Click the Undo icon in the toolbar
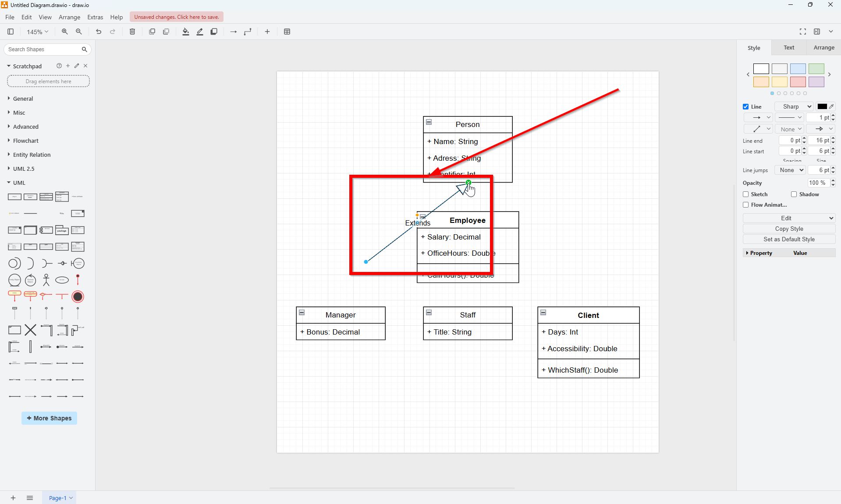Screen dimensions: 841x504 coord(98,32)
